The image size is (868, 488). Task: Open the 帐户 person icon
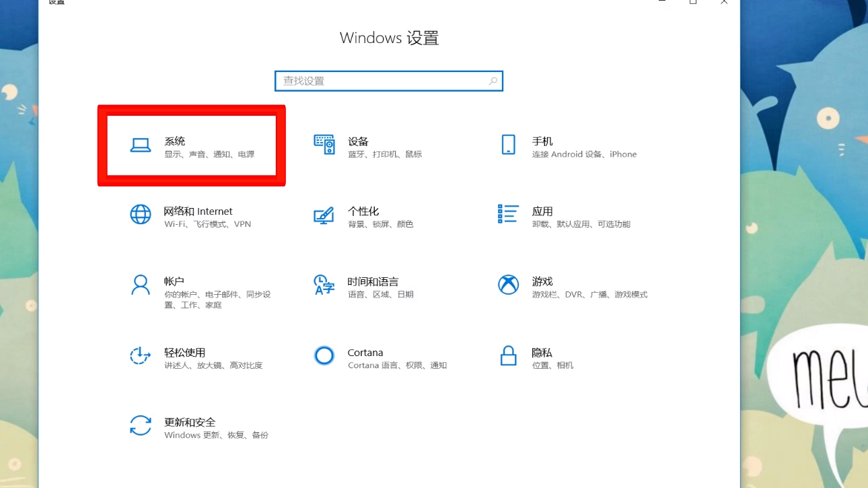point(141,285)
